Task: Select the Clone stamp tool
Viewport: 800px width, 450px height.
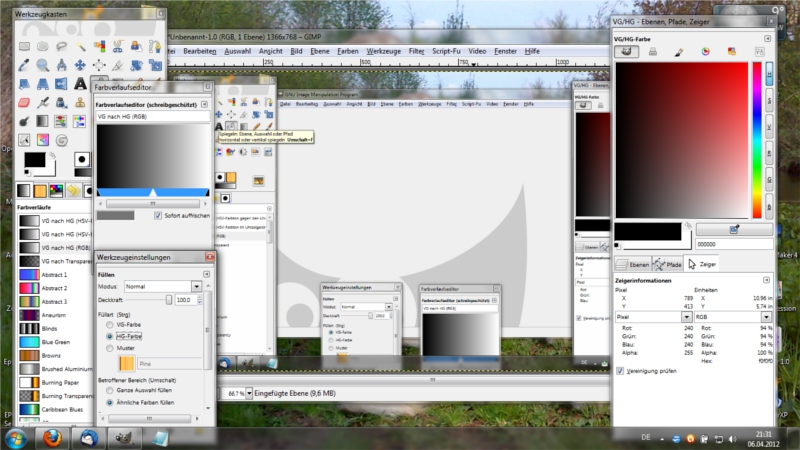Action: point(81,103)
